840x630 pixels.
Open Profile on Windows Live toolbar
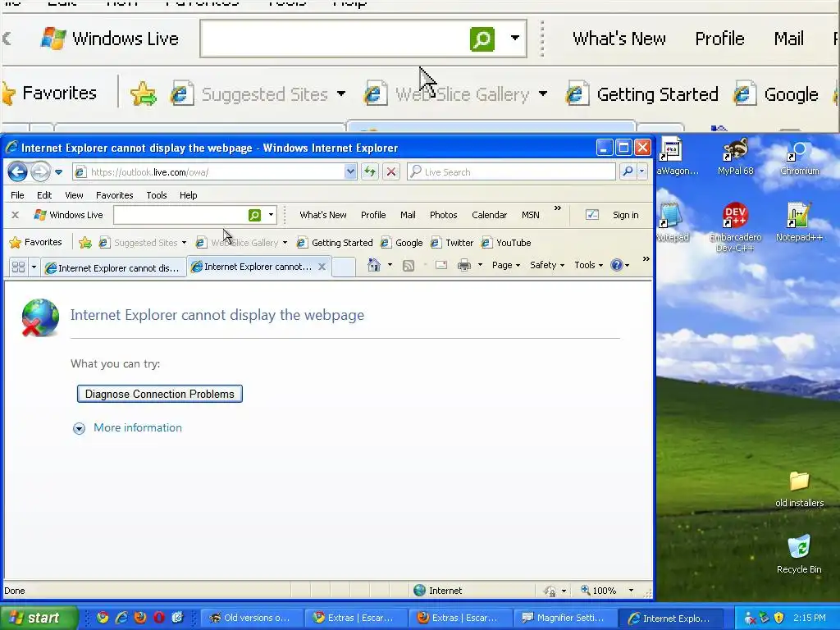(373, 215)
